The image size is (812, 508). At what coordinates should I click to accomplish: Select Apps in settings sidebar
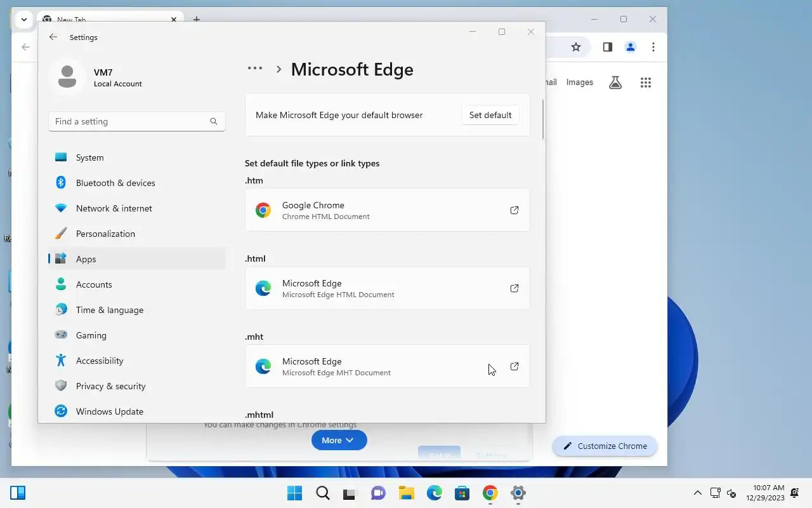(137, 259)
